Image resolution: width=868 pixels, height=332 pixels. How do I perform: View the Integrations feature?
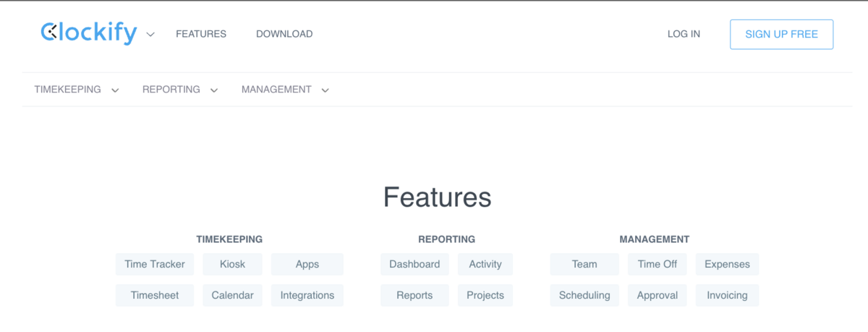[307, 295]
